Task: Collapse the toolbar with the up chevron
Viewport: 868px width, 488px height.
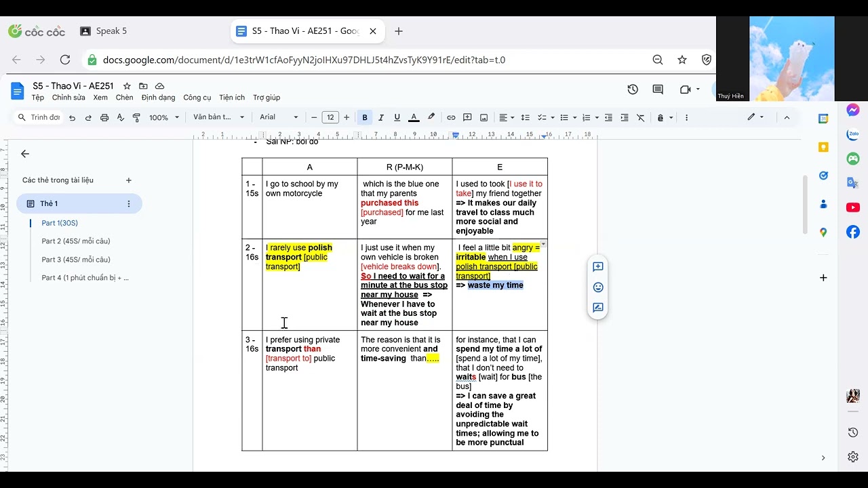Action: click(x=787, y=117)
